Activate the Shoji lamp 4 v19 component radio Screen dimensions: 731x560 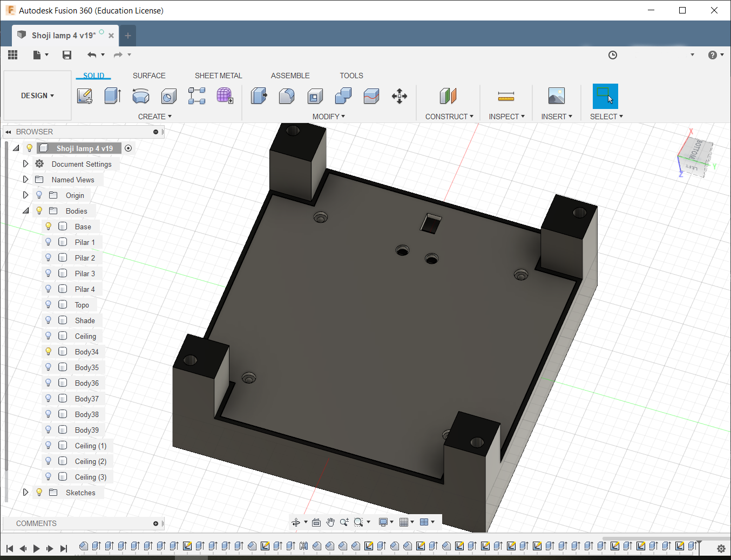(128, 148)
